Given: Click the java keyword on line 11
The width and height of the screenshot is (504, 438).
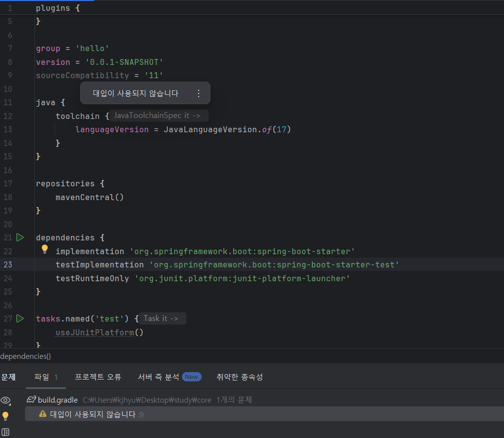Looking at the screenshot, I should [x=46, y=103].
